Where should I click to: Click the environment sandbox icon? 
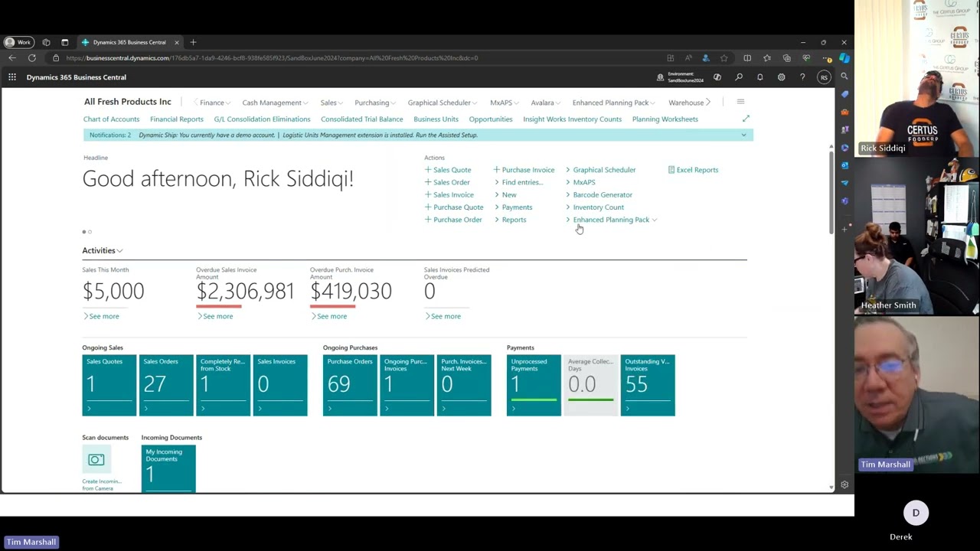pyautogui.click(x=660, y=77)
